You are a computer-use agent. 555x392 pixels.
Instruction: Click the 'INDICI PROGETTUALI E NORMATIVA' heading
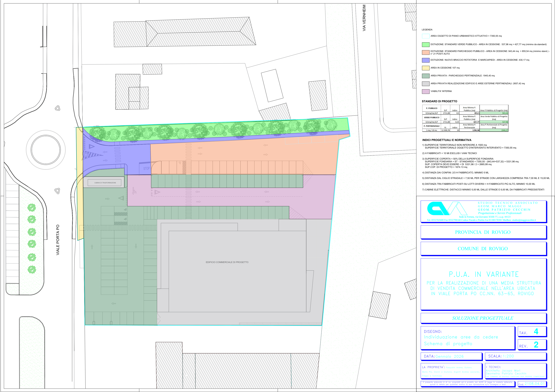pos(447,140)
